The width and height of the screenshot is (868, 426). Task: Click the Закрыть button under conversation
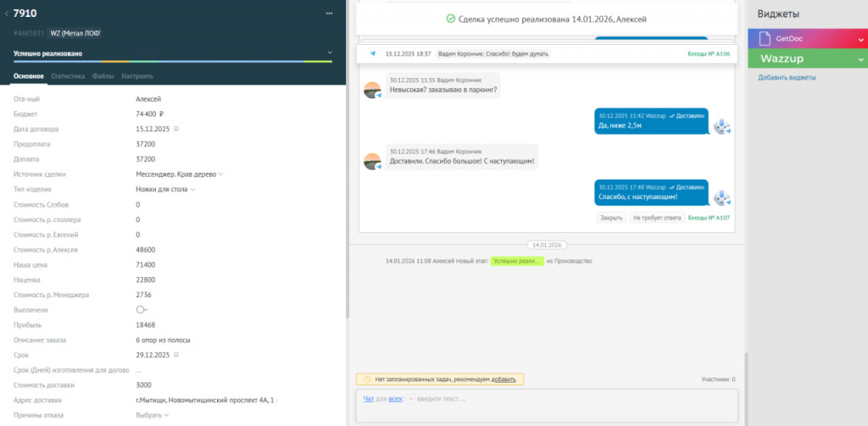(612, 218)
